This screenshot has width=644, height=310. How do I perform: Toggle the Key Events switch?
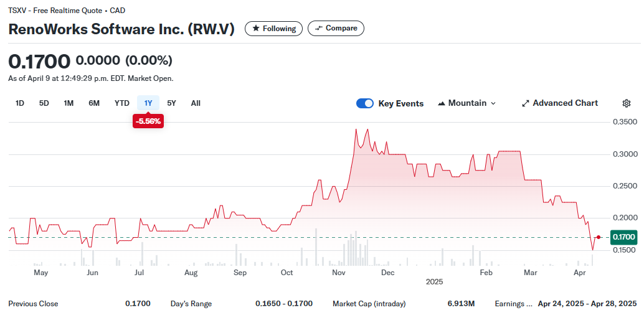(x=365, y=103)
